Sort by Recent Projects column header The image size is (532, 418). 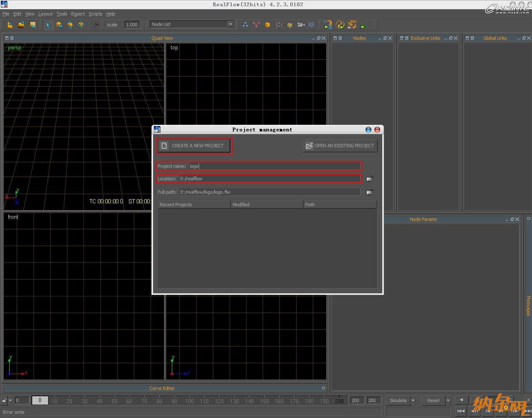click(x=194, y=205)
